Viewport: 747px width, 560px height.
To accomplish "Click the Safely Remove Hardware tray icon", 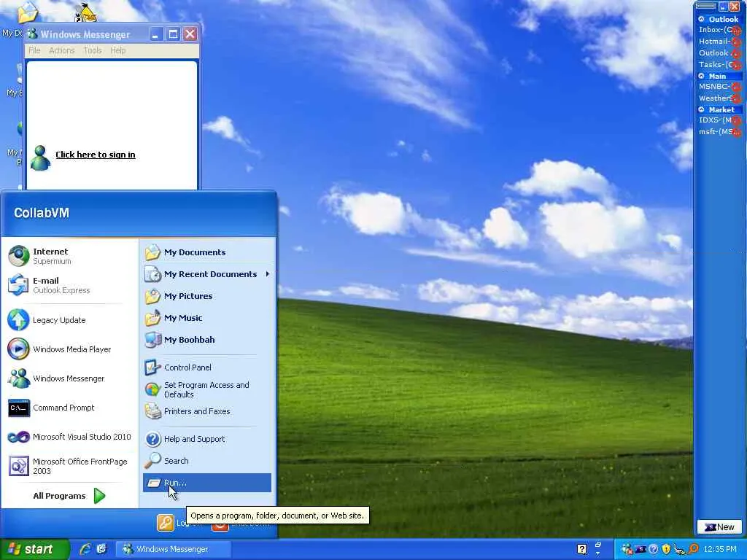I will pyautogui.click(x=680, y=549).
